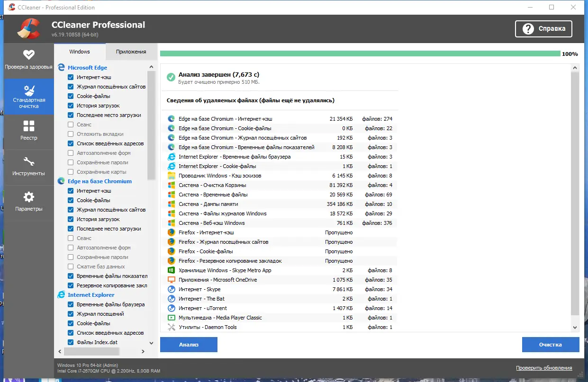Click the Microsoft Edge section icon

click(61, 68)
